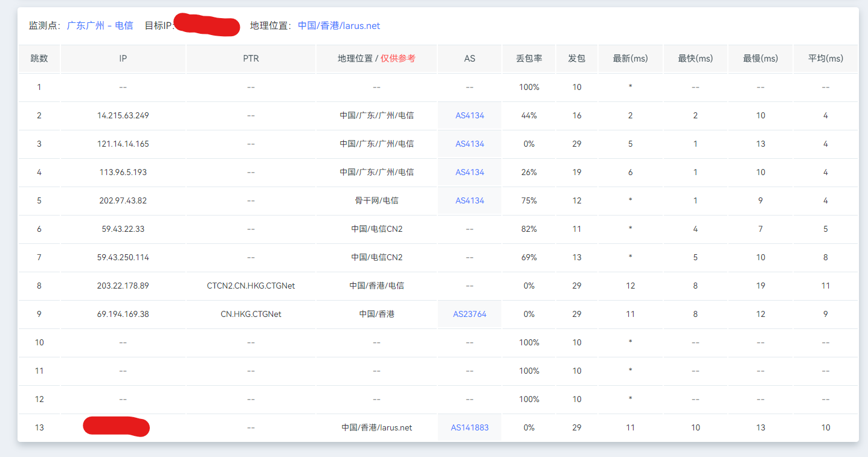
Task: Select the 最新(ms) column header
Action: click(630, 59)
